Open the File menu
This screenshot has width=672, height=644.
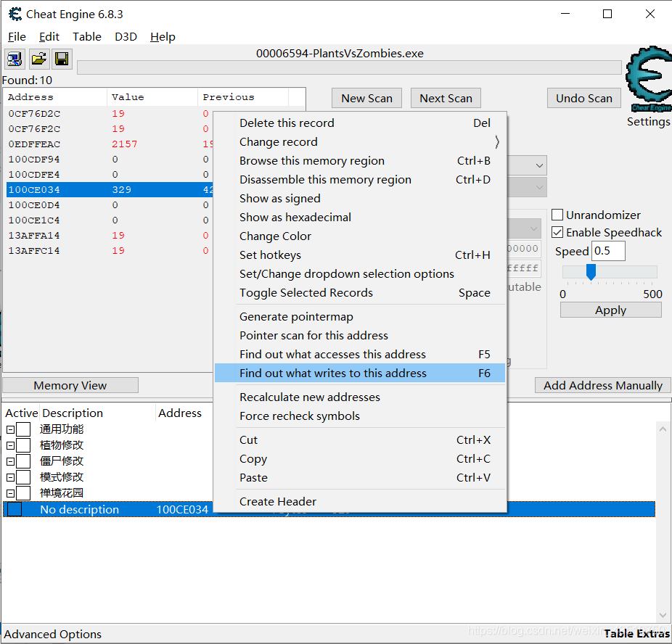(x=17, y=37)
